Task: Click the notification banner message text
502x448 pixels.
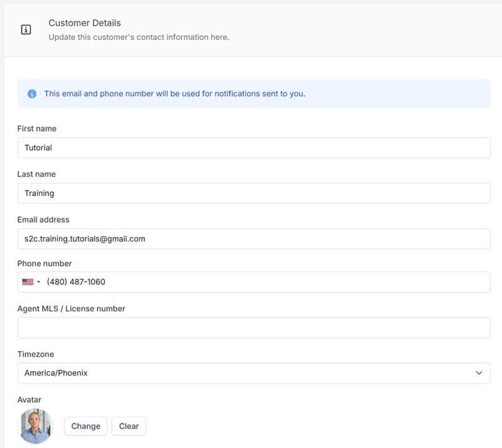Action: click(174, 93)
